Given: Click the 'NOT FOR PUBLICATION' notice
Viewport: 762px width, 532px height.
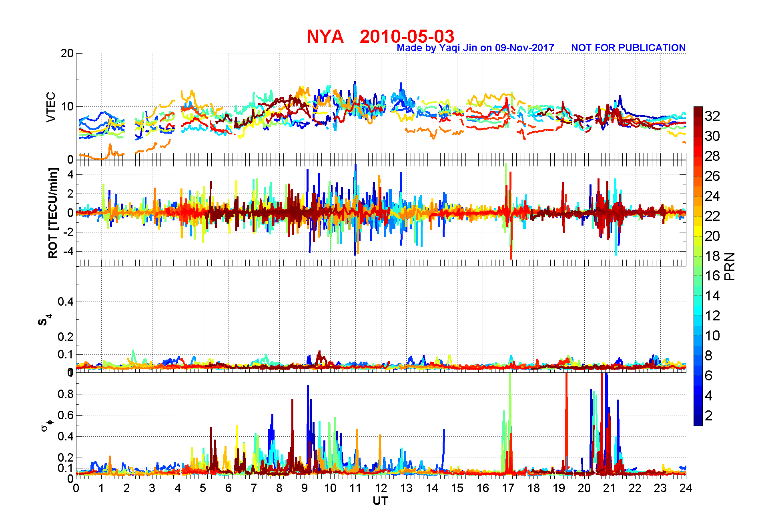Looking at the screenshot, I should coord(628,48).
